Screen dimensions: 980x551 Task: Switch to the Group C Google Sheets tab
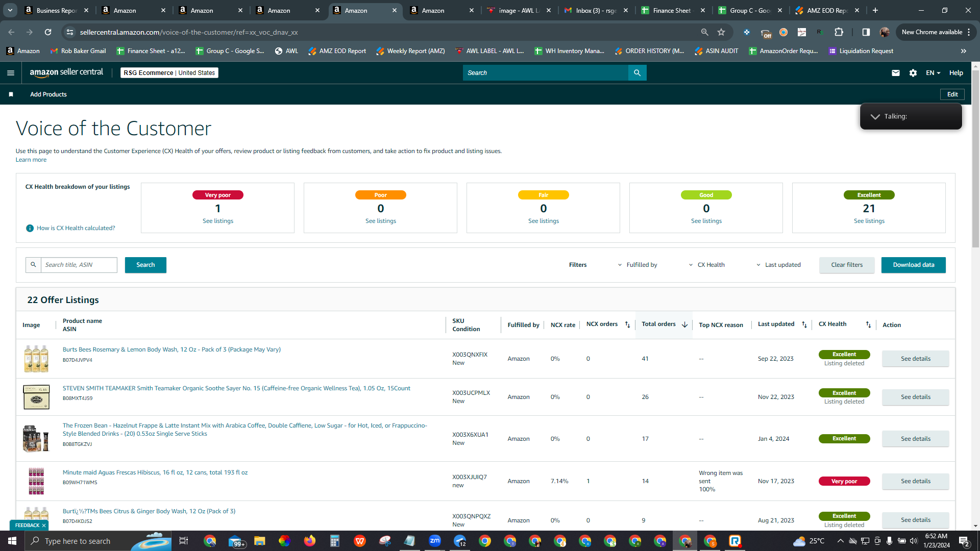point(750,10)
